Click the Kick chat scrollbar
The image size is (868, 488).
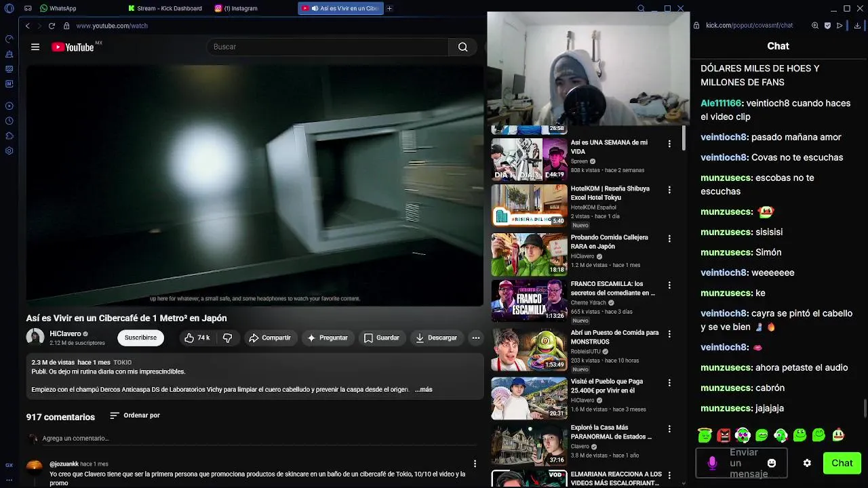[865, 409]
